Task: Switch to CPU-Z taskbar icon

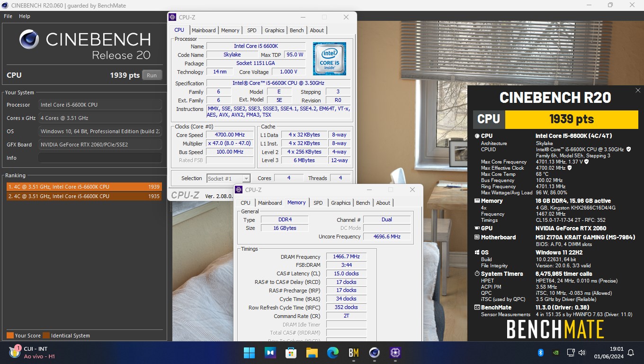Action: pyautogui.click(x=395, y=353)
